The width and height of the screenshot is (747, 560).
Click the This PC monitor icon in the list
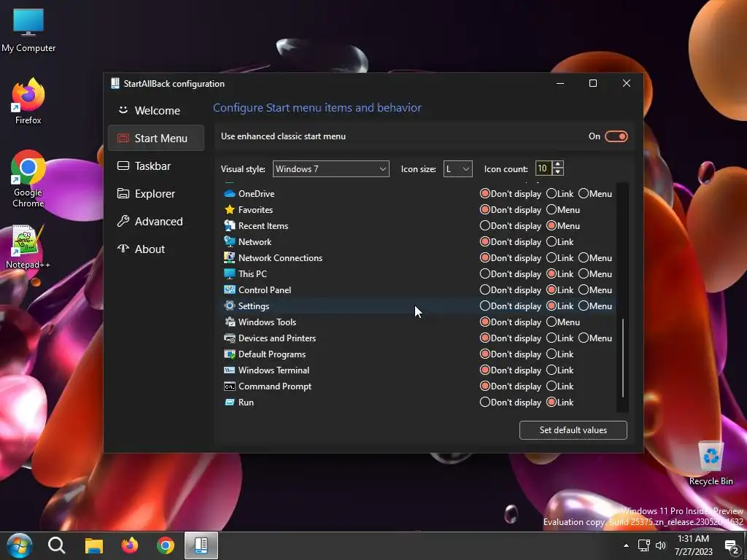coord(230,274)
